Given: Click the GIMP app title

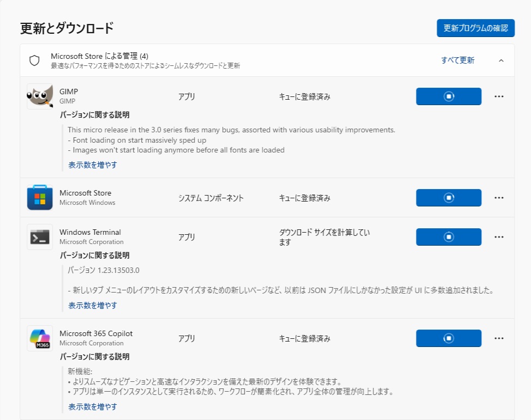Looking at the screenshot, I should (69, 92).
